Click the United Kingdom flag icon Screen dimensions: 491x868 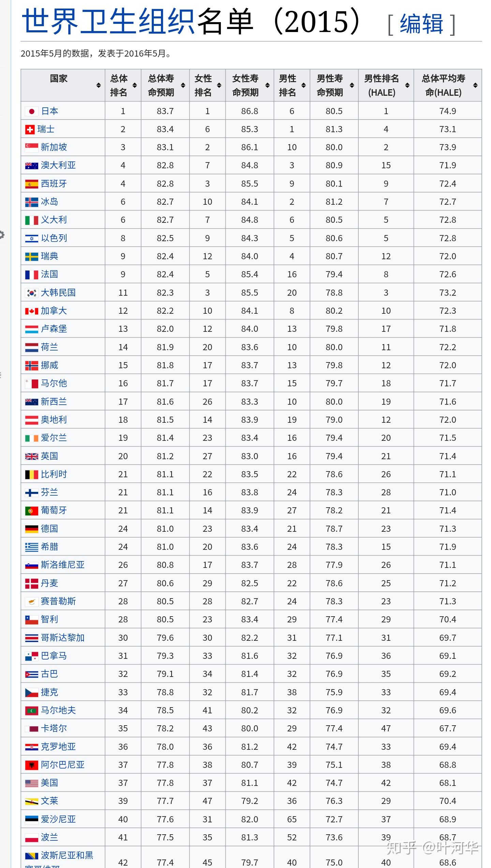point(31,456)
